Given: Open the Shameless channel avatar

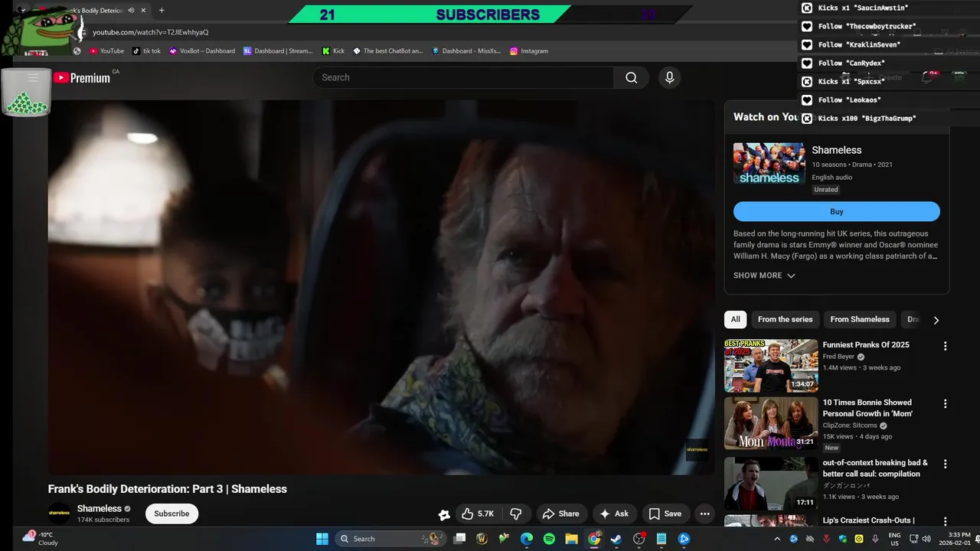Looking at the screenshot, I should tap(59, 513).
